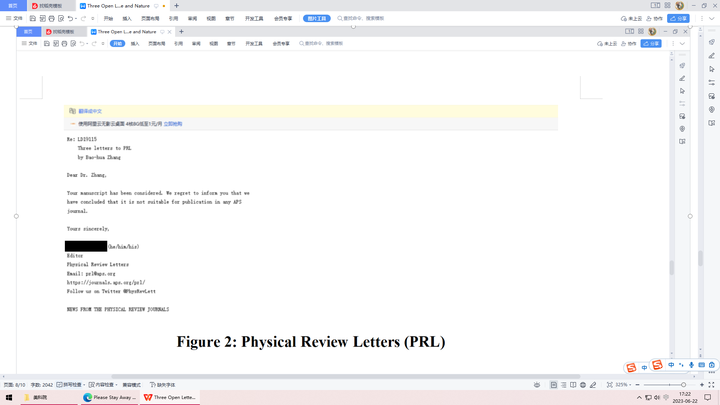Click the 页面: 8/10 page indicator

tap(14, 385)
